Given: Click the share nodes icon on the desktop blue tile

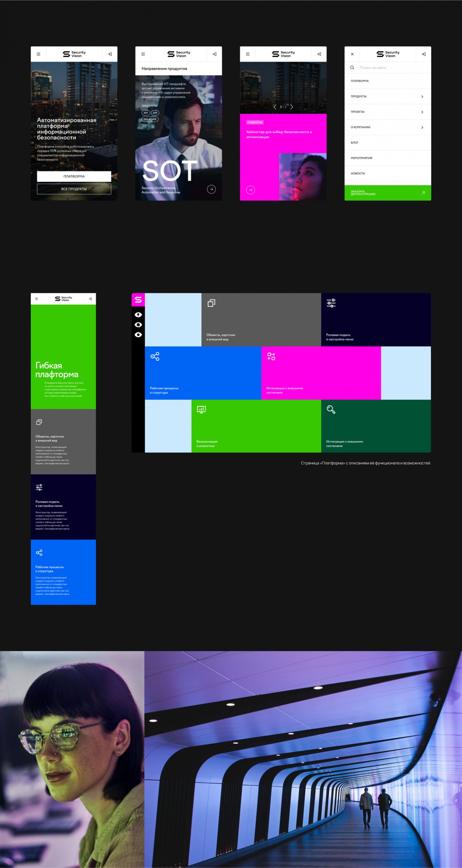Looking at the screenshot, I should [x=155, y=357].
